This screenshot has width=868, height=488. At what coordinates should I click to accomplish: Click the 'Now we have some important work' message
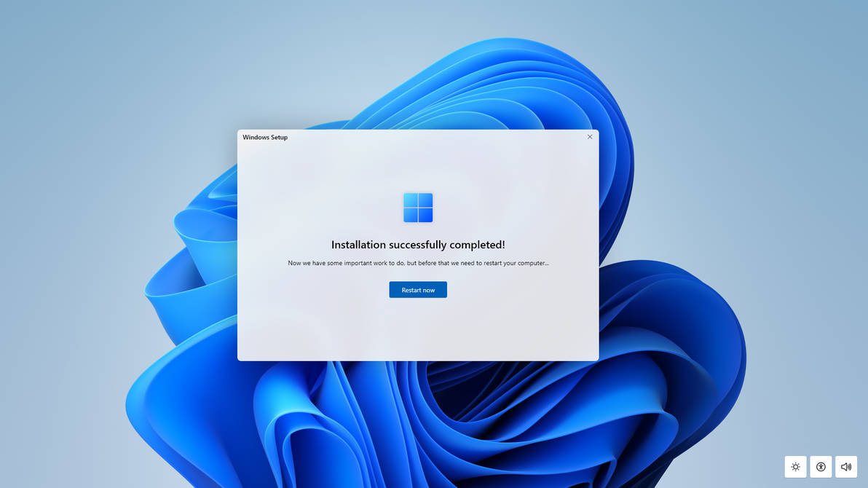(x=418, y=263)
